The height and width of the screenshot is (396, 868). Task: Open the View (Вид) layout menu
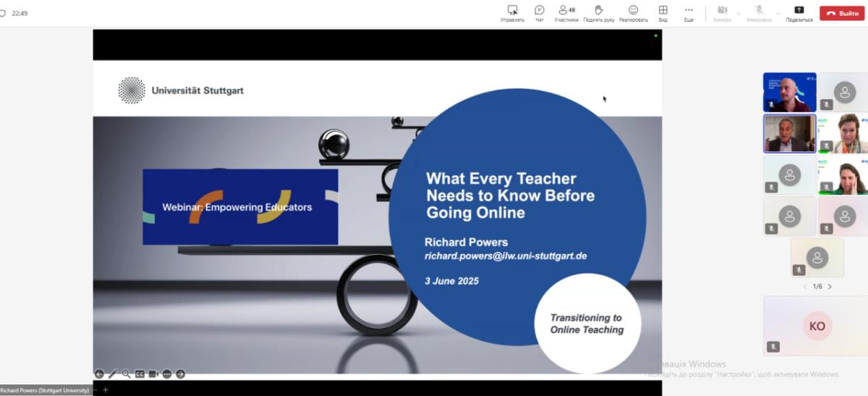[x=663, y=12]
